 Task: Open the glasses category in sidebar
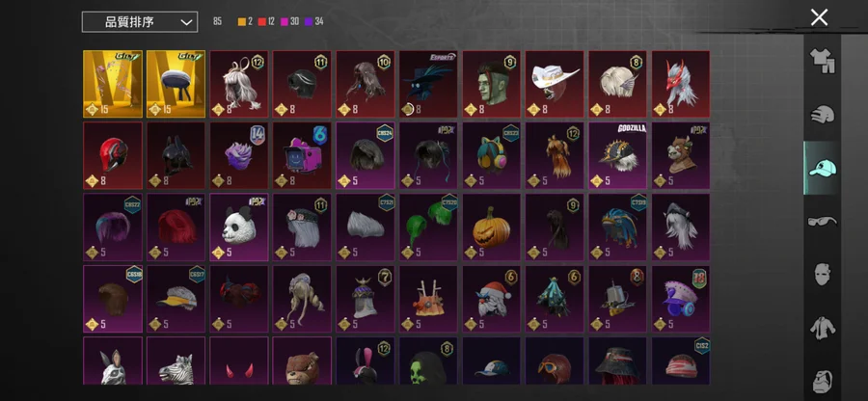click(822, 222)
